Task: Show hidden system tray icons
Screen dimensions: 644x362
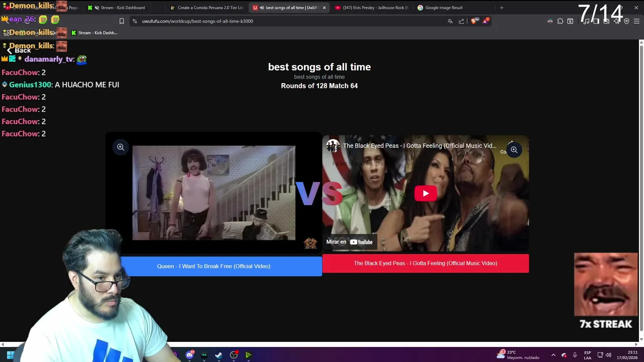Action: pos(553,355)
